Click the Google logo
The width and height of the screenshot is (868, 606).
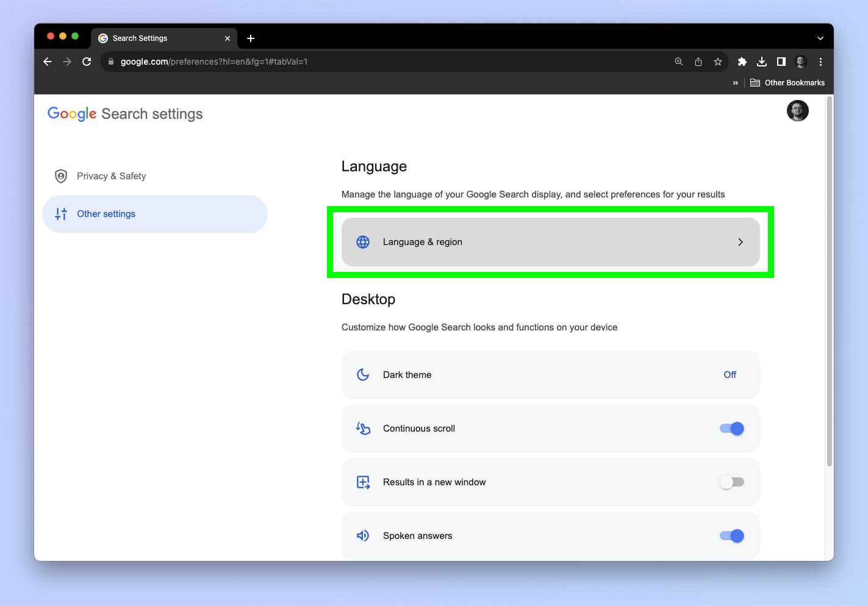pyautogui.click(x=72, y=114)
